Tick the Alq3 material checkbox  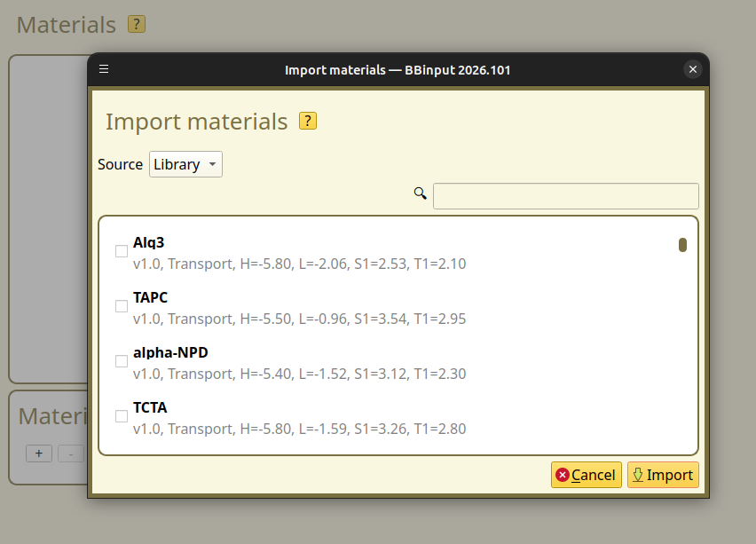122,251
